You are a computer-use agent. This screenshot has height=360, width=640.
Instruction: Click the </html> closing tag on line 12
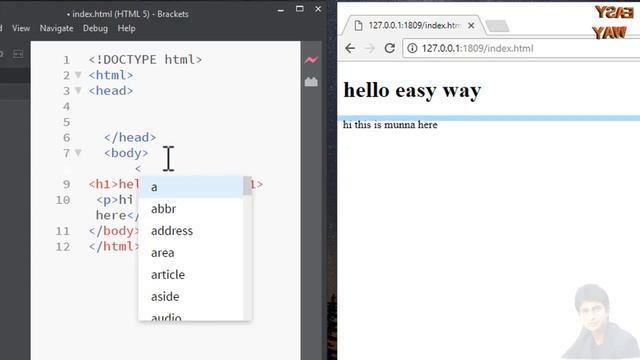[x=114, y=247]
